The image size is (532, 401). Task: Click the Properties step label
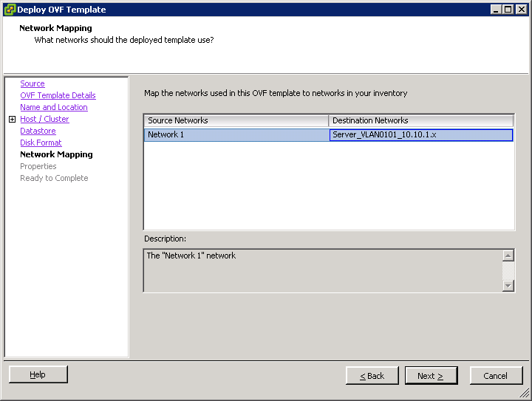click(x=38, y=166)
